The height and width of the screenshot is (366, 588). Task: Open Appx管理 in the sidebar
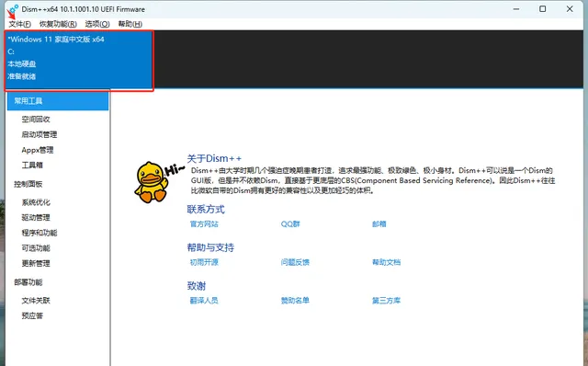[x=38, y=150]
